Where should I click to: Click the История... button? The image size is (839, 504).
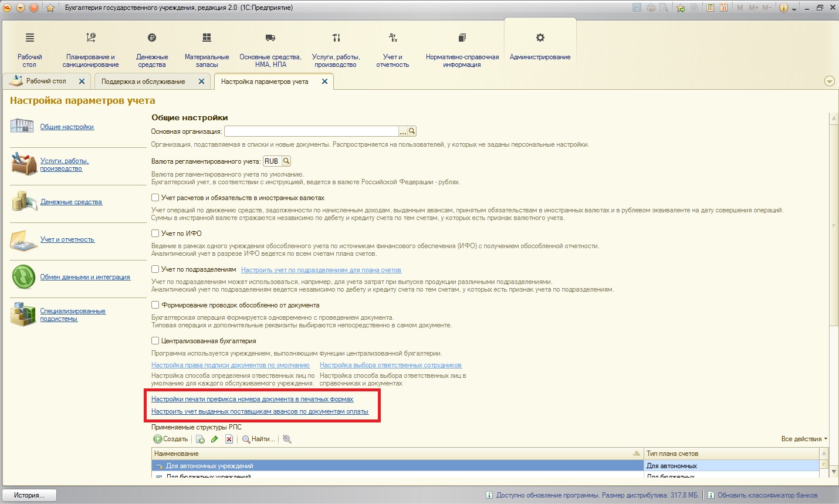coord(29,495)
